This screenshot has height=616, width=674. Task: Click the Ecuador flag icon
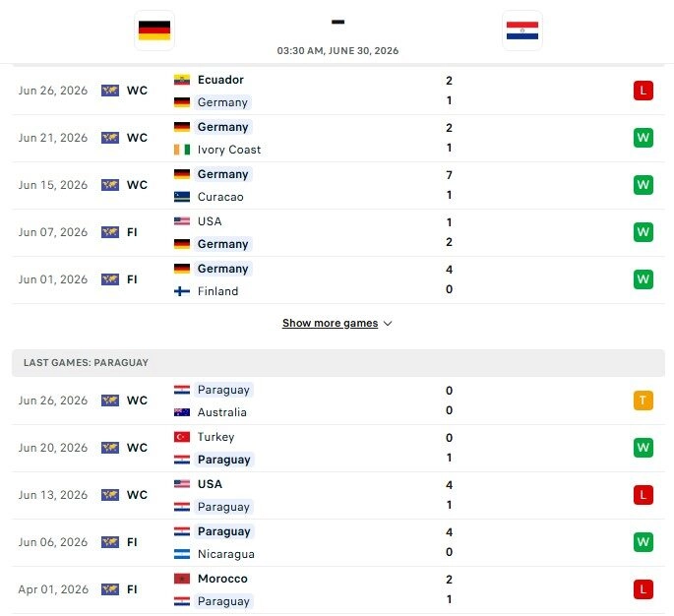pos(182,80)
